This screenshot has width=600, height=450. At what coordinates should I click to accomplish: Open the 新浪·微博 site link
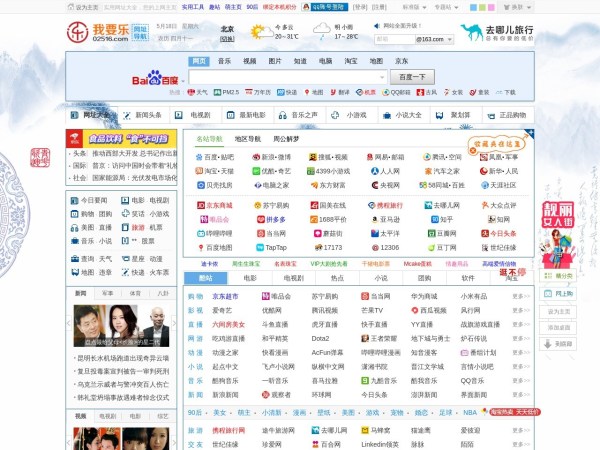pos(271,157)
